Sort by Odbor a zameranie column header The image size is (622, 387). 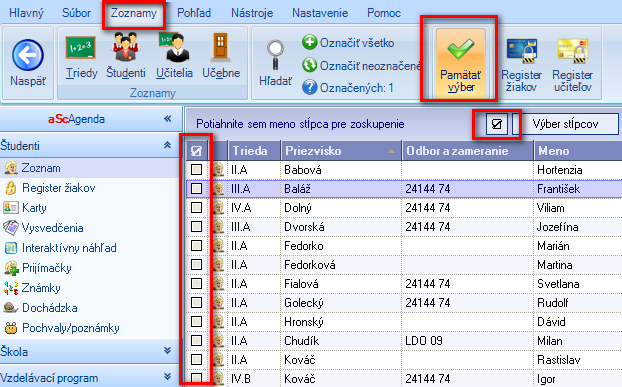[x=468, y=151]
